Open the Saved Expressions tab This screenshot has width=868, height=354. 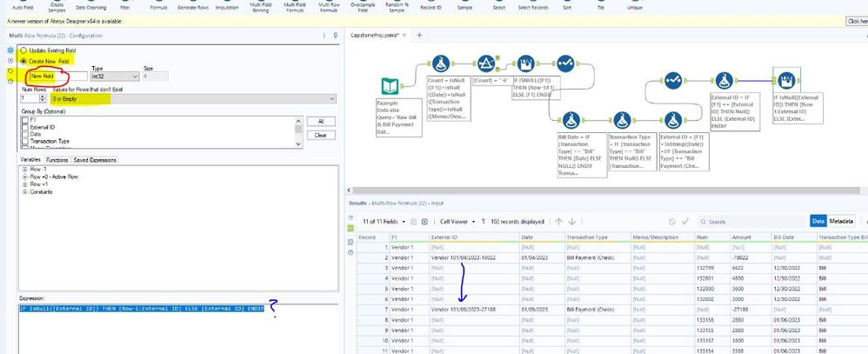[x=94, y=160]
